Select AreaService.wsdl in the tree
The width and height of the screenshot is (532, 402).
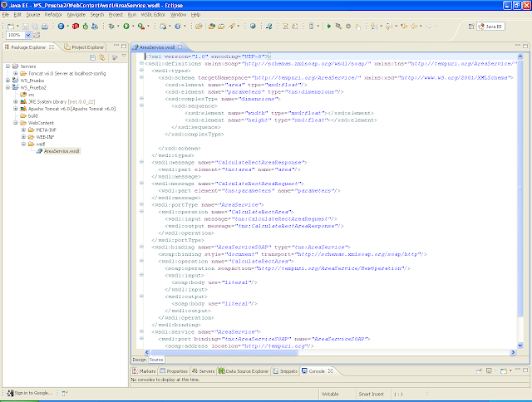[x=62, y=151]
